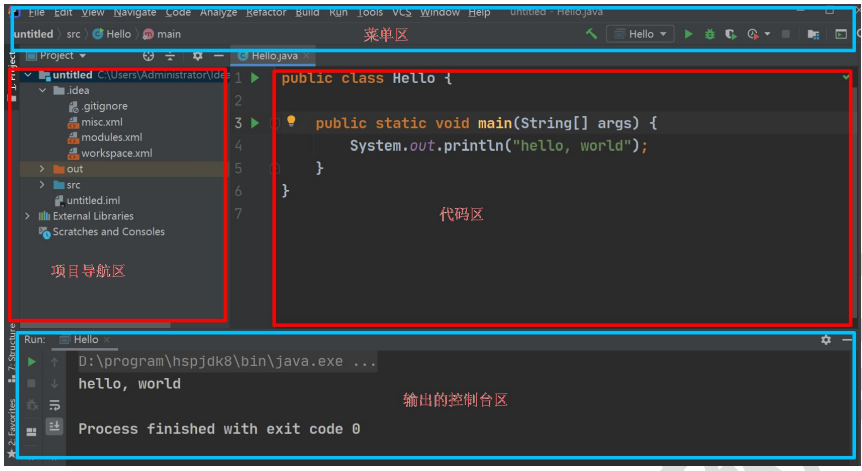Click the yellow lightbulb intention icon
Viewport: 862px width, 471px height.
[291, 121]
